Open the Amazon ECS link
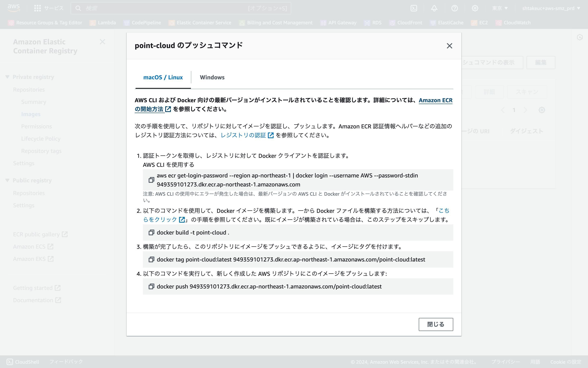Viewport: 588px width, 368px height. (33, 247)
